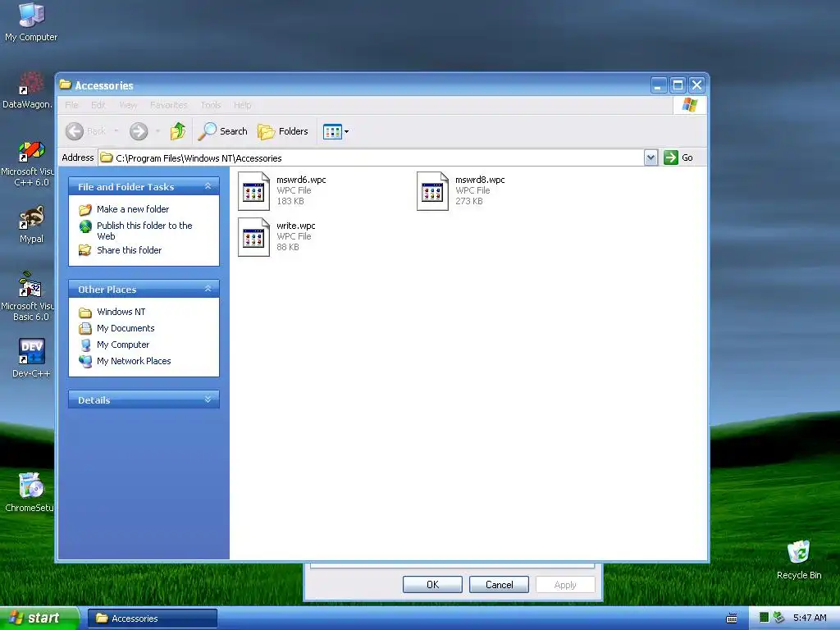Minimize the Accessories window

659,85
